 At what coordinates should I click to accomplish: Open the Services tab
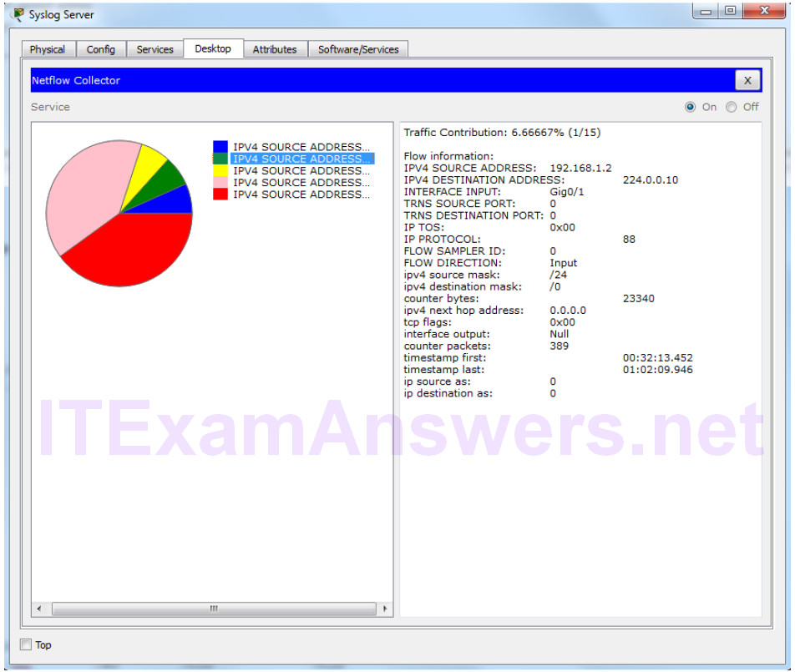tap(154, 49)
